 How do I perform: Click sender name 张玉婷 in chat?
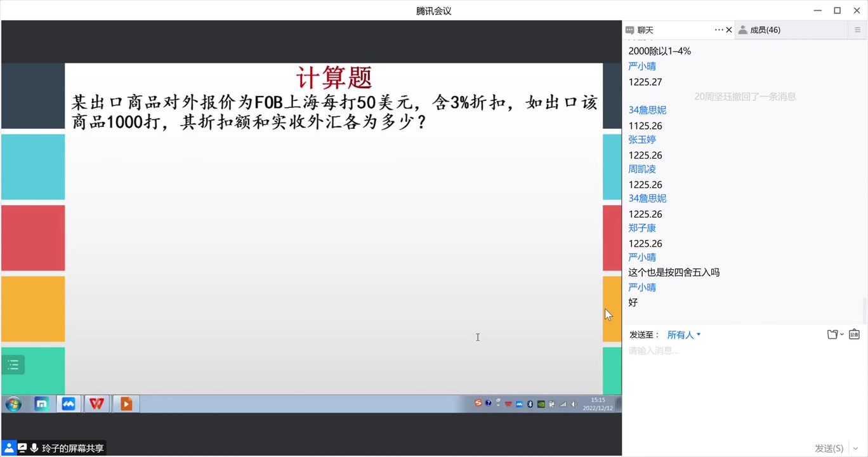pyautogui.click(x=642, y=140)
